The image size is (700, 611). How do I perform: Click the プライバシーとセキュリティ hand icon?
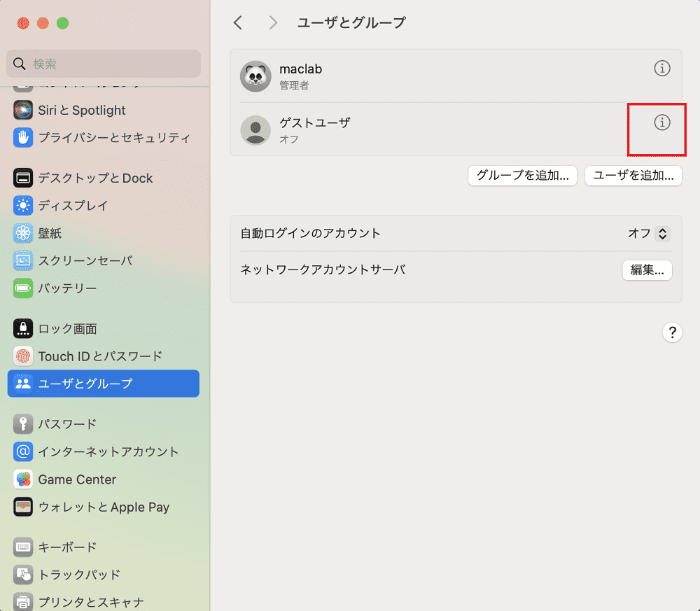tap(23, 137)
